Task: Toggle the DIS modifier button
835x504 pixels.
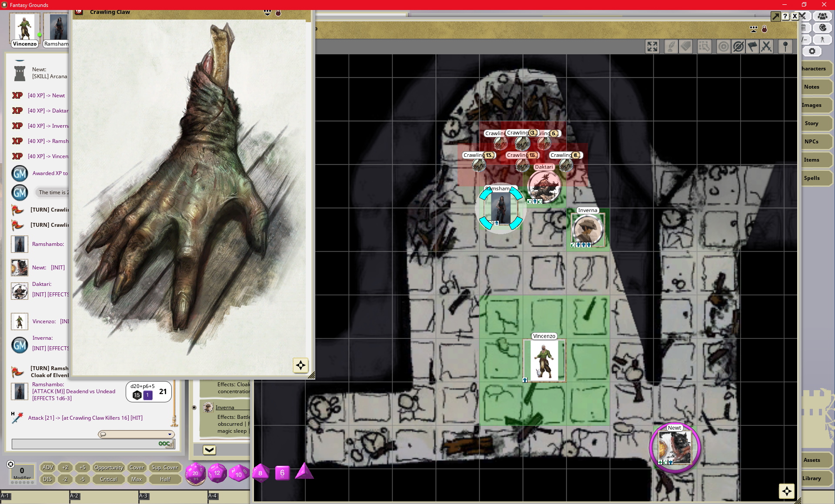Action: click(47, 479)
